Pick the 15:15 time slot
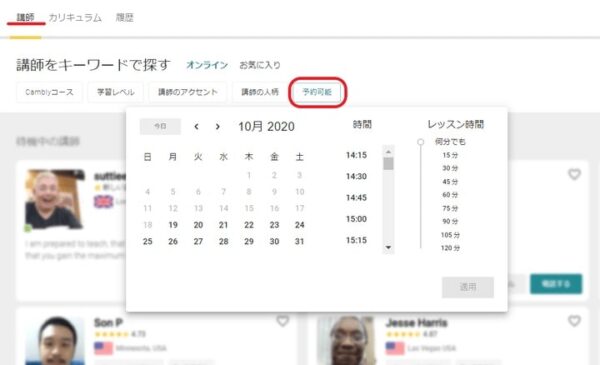The image size is (600, 365). pyautogui.click(x=356, y=240)
